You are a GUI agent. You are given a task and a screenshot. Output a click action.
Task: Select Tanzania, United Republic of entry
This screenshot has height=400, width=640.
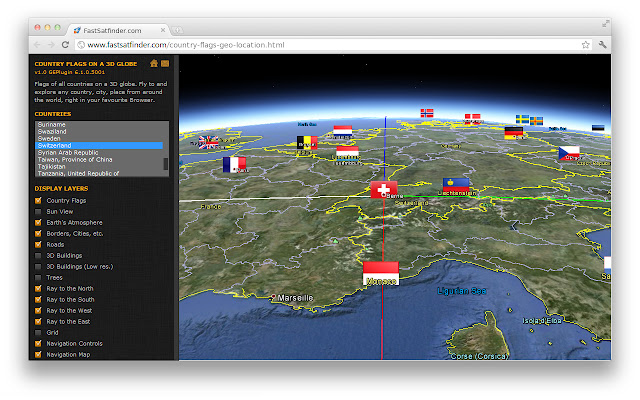(x=99, y=173)
